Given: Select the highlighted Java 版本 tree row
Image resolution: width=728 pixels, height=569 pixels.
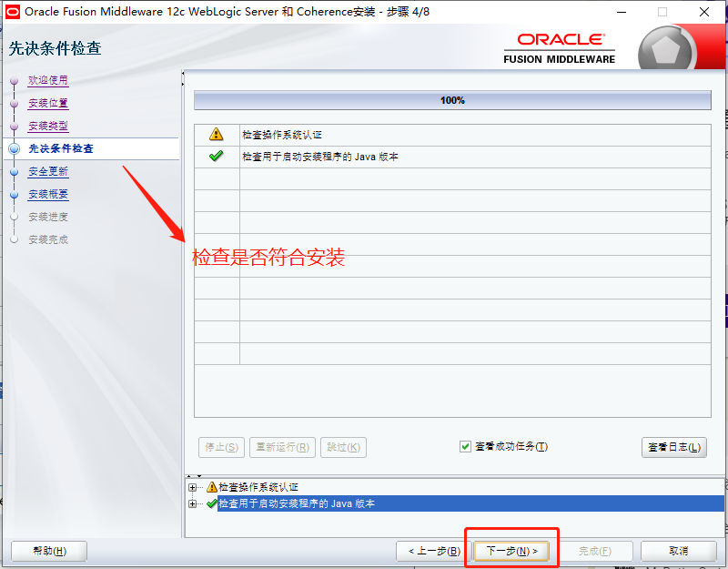Looking at the screenshot, I should tap(470, 503).
